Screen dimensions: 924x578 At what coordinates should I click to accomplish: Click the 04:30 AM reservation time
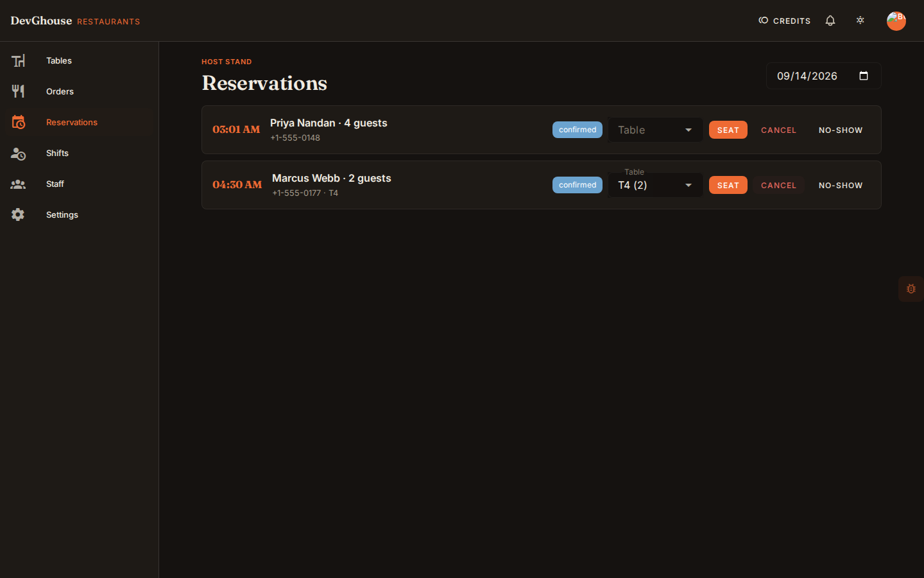pos(237,184)
